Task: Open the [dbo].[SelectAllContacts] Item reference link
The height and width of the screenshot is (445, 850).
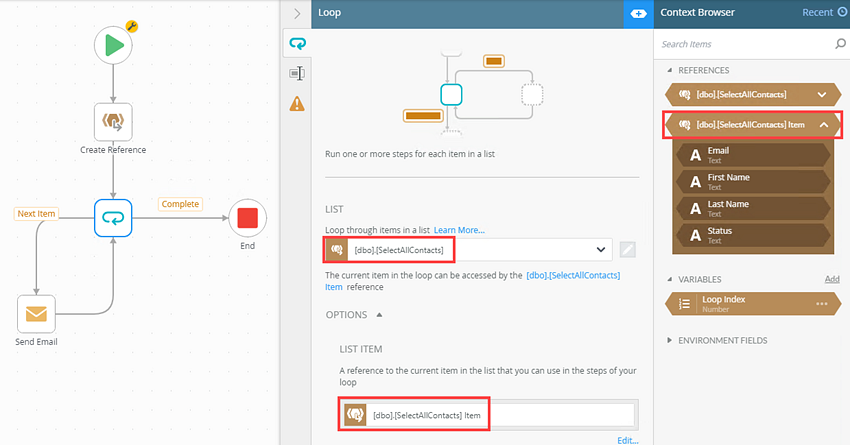Action: (573, 275)
